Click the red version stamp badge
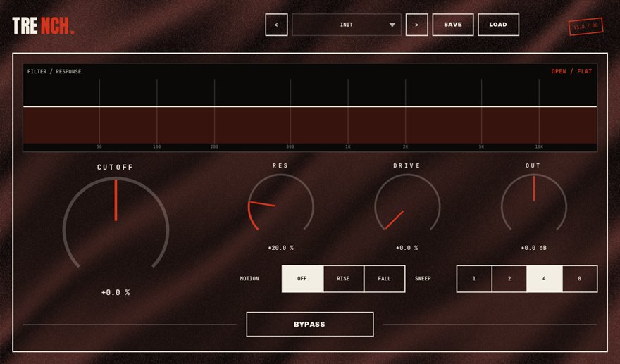The image size is (620, 364). (586, 27)
